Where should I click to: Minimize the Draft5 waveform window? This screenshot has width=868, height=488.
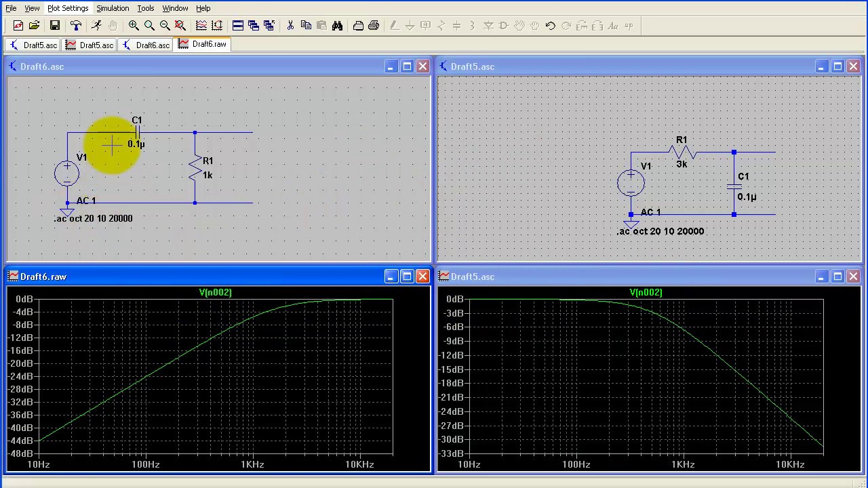click(x=821, y=276)
